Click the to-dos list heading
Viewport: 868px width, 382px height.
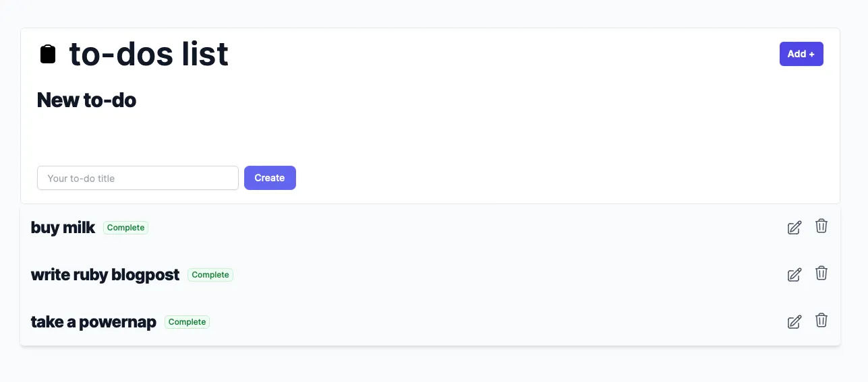[x=149, y=54]
